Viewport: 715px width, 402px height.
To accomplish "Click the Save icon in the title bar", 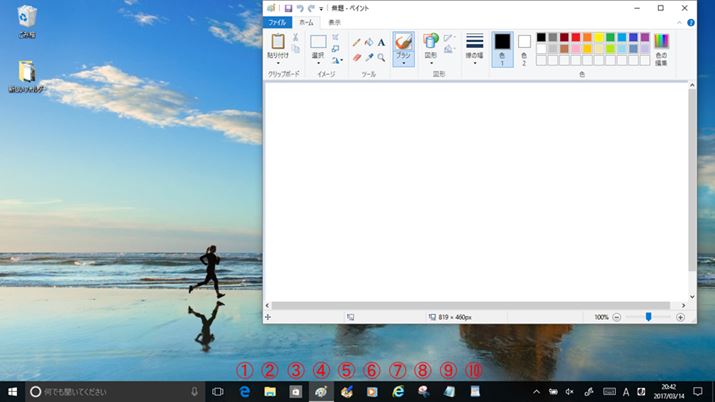I will point(288,8).
